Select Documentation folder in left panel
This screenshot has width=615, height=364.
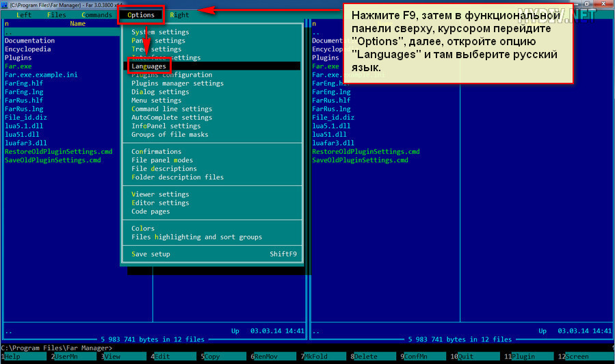29,40
